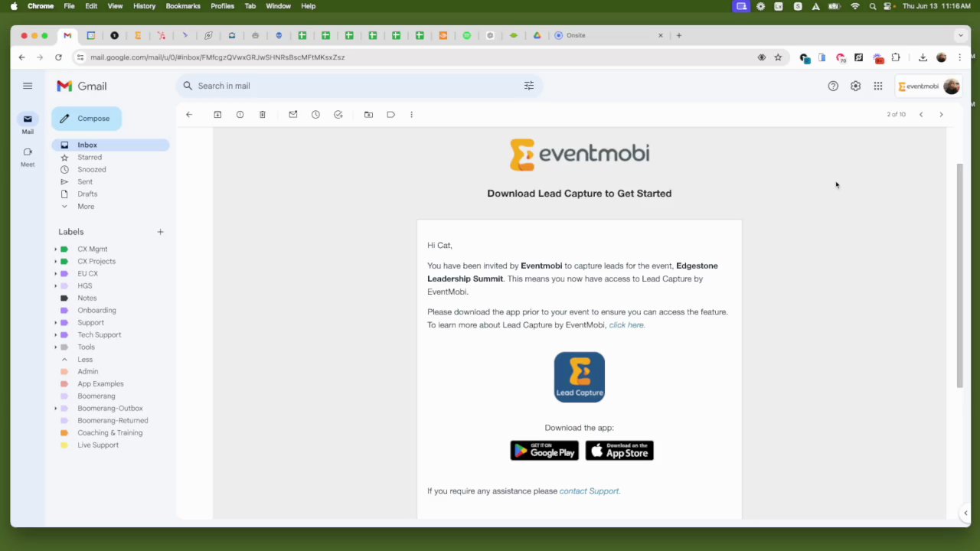Screen dimensions: 980x551
Task: Show search options filter icon
Action: click(529, 86)
